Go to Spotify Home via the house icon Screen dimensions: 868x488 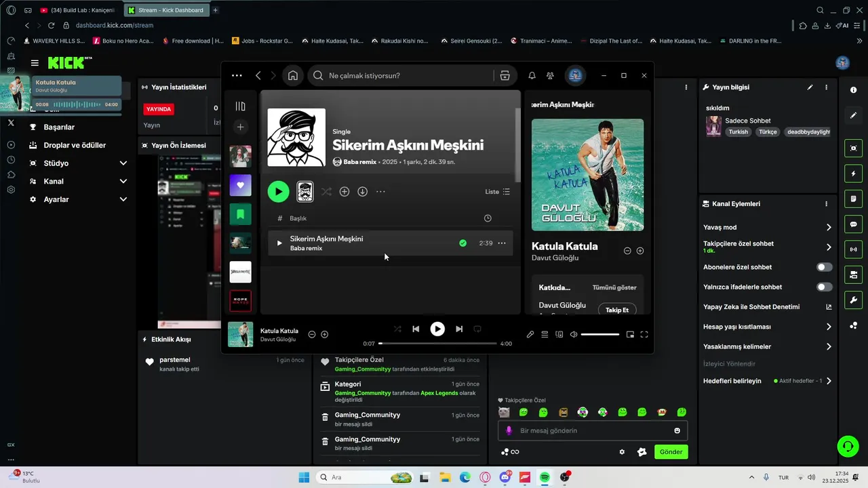point(293,76)
